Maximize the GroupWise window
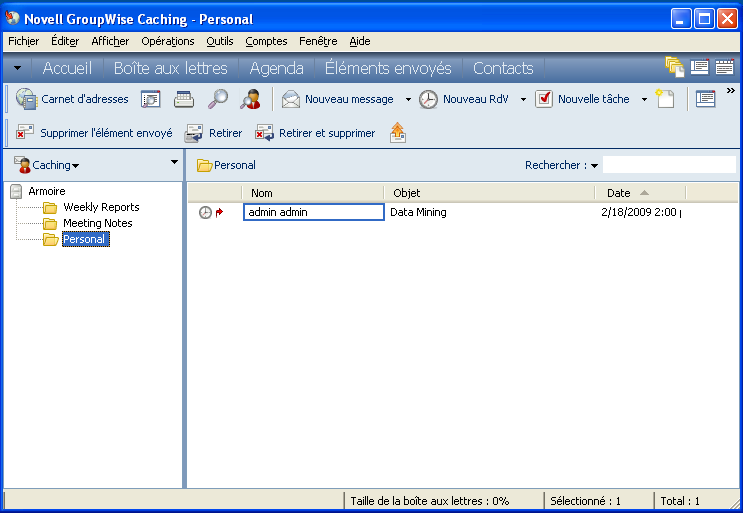The width and height of the screenshot is (743, 513). [704, 19]
